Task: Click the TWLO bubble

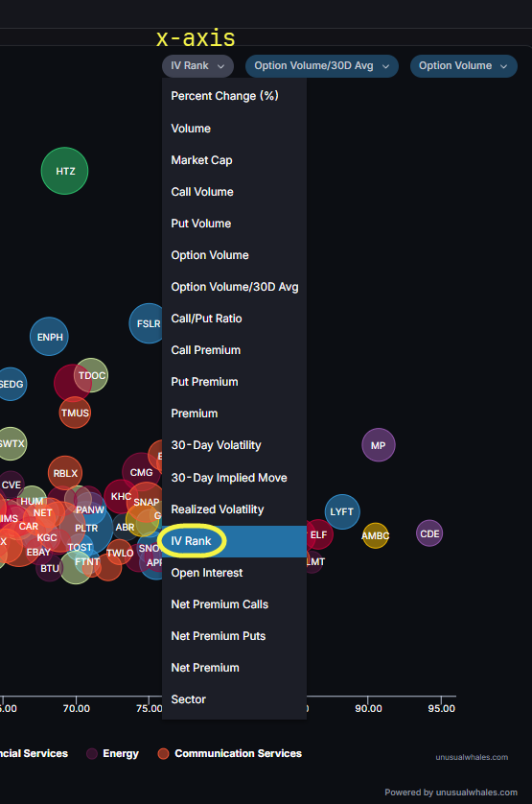Action: pos(120,553)
